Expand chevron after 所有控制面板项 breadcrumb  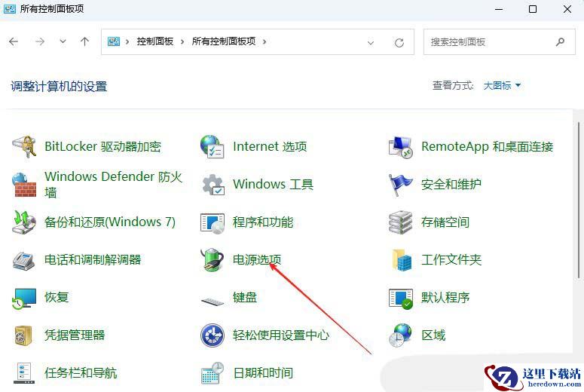(x=264, y=41)
